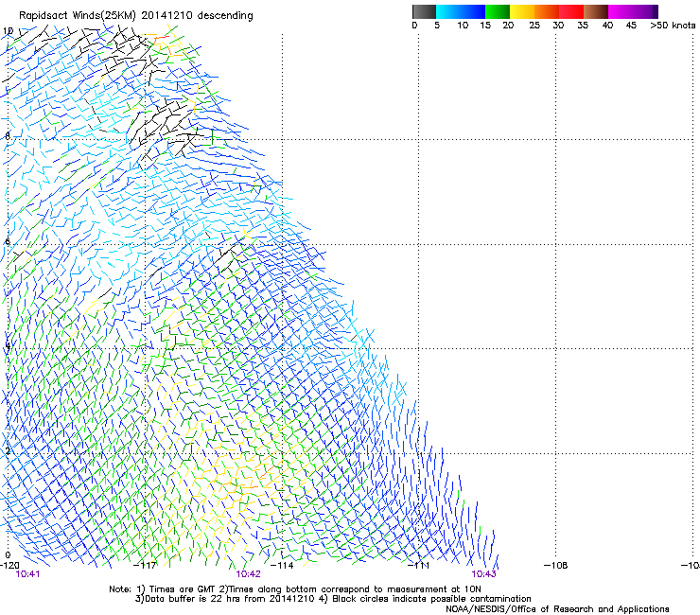Click the cyan-blue 5-15 knots color band
This screenshot has height=615, width=700.
(x=461, y=11)
